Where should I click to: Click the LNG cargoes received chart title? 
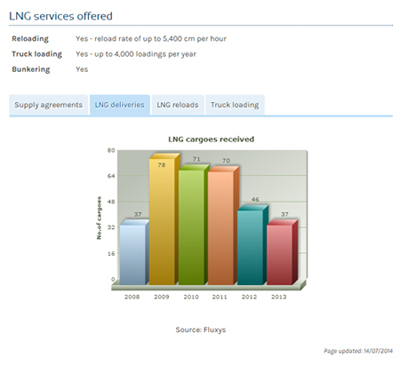pyautogui.click(x=211, y=139)
